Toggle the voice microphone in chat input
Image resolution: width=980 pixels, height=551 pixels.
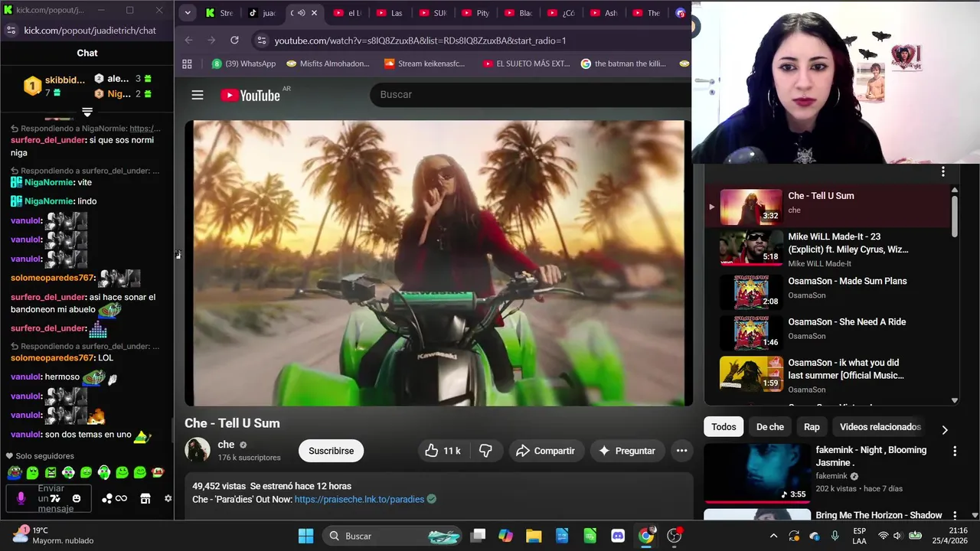tap(21, 498)
